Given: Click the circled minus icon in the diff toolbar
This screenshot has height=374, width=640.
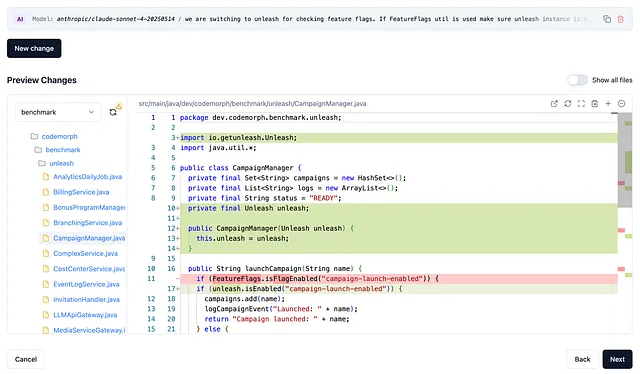Looking at the screenshot, I should [x=621, y=104].
